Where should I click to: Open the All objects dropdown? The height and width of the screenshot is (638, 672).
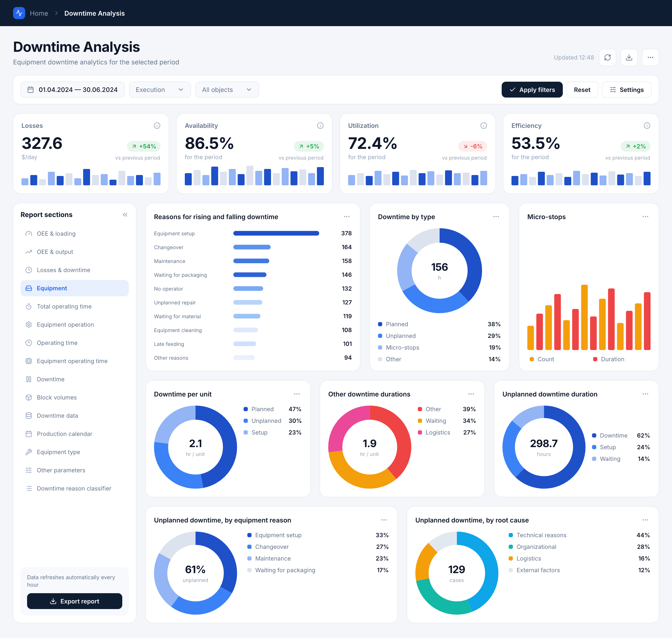227,90
